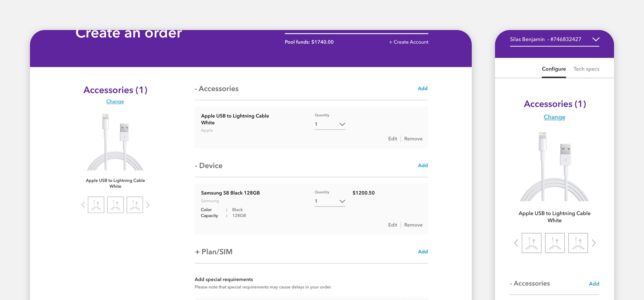Viewport: 644px width, 300px height.
Task: Select third cable thumbnail in desktop panel
Action: tap(135, 205)
